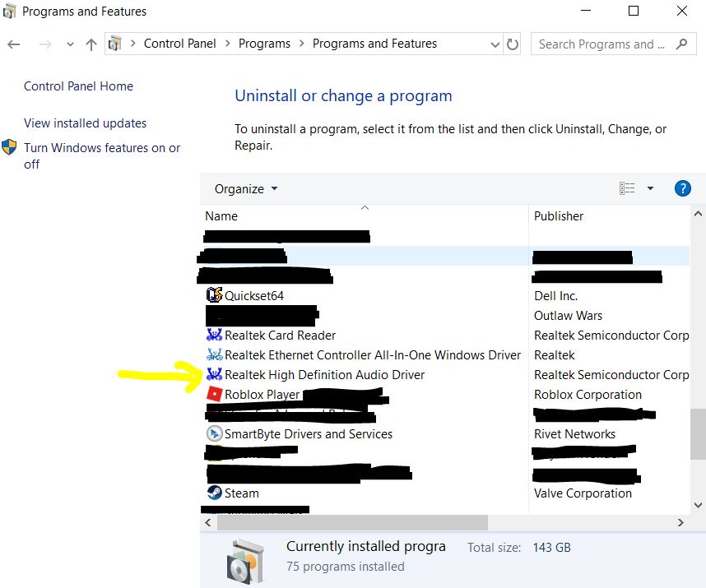Viewport: 706px width, 588px height.
Task: Select Realtek Card Reader entry
Action: [280, 336]
